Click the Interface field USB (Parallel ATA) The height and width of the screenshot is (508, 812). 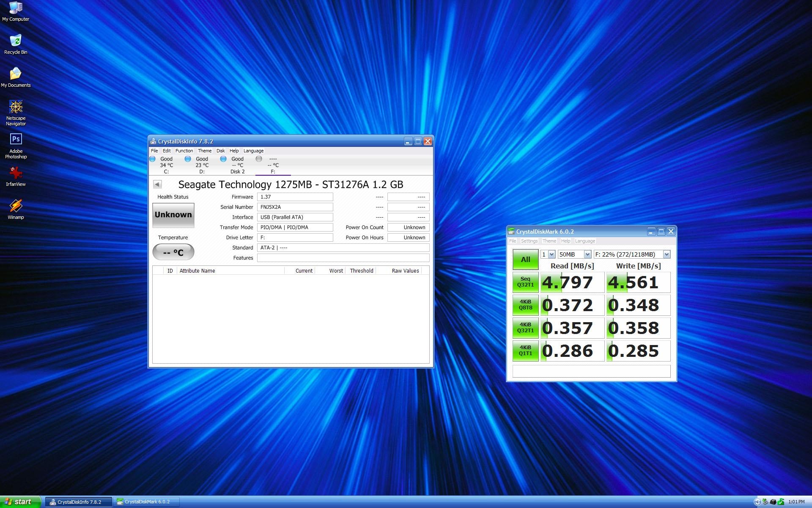[295, 217]
